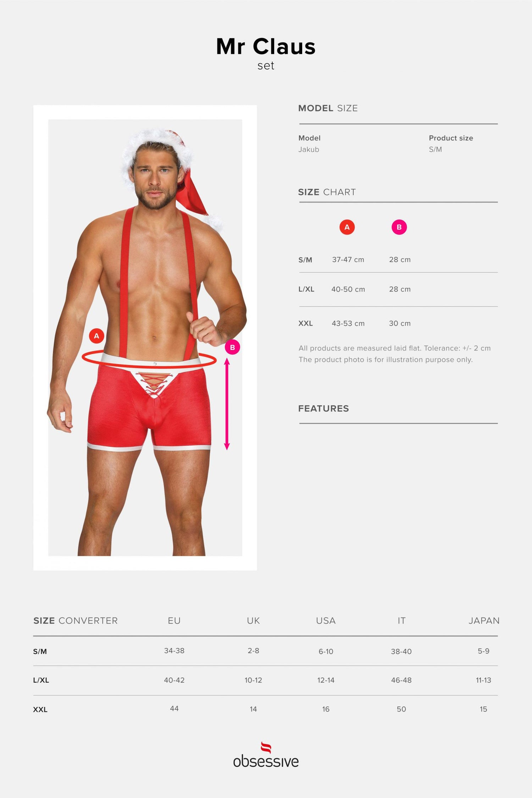Click the L/XL row in size converter

click(265, 680)
